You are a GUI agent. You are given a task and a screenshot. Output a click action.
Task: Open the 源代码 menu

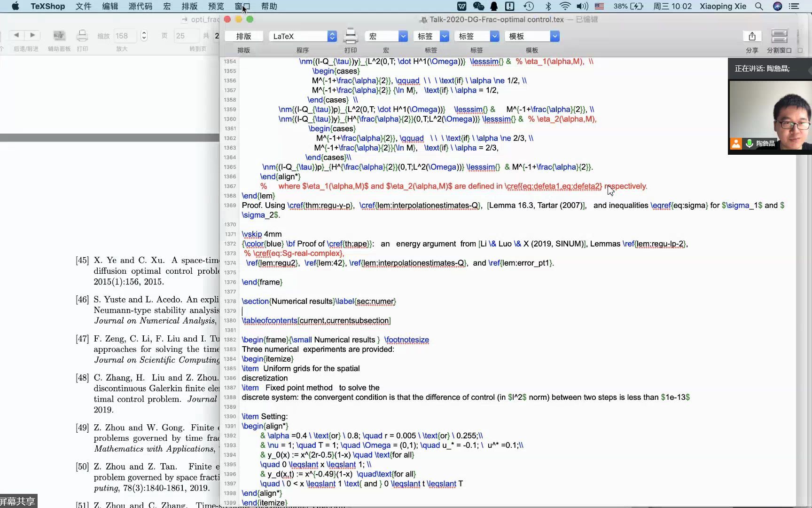(x=140, y=6)
